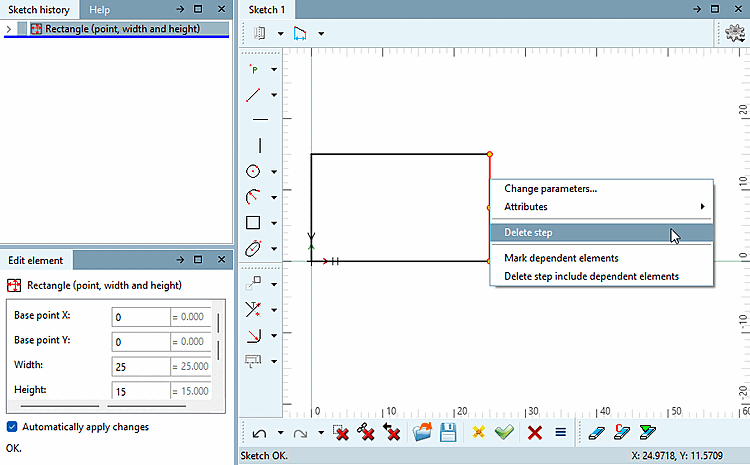Viewport: 750px width, 465px height.
Task: Open the Undo history dropdown arrow
Action: (280, 433)
